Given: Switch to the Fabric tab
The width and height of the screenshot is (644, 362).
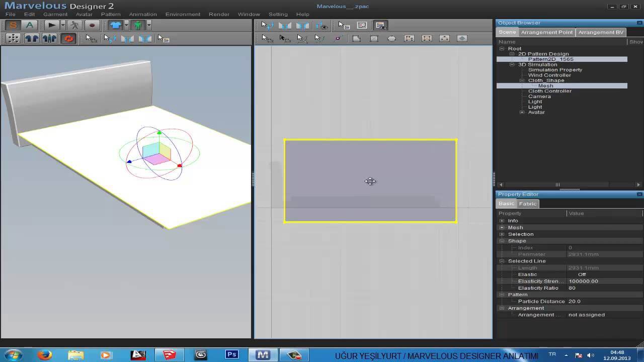Looking at the screenshot, I should coord(528,204).
